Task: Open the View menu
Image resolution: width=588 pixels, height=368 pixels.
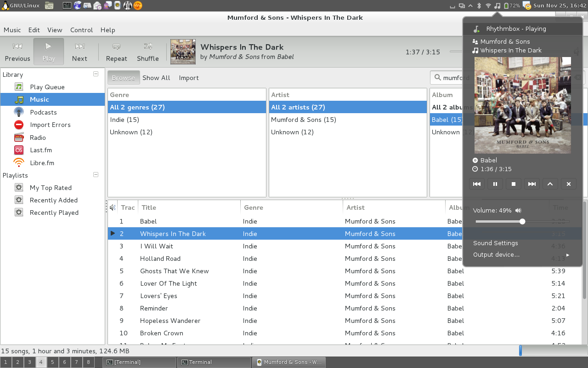Action: coord(55,30)
